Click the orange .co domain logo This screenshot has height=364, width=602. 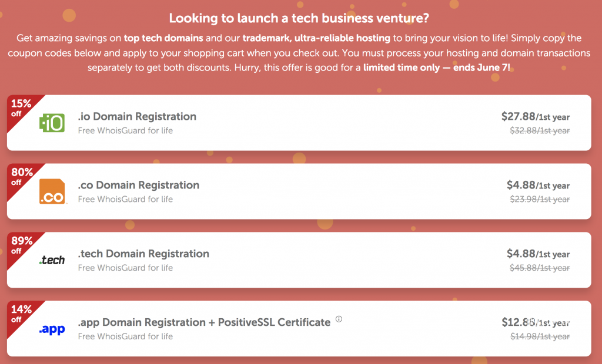click(x=52, y=191)
